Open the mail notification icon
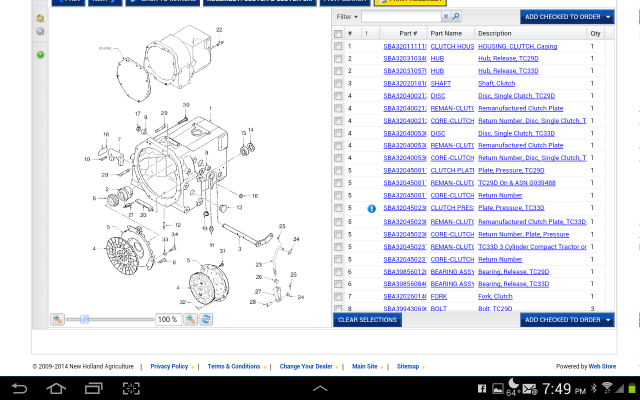Viewport: 640px width, 400px height. [x=529, y=389]
